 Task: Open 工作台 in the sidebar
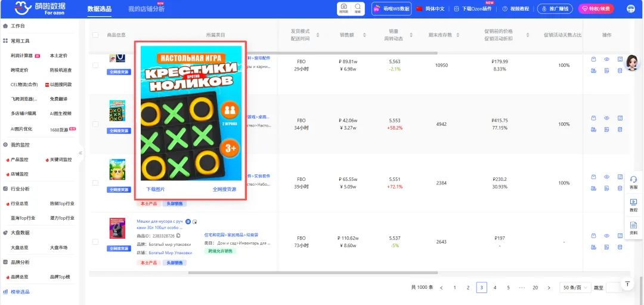18,26
